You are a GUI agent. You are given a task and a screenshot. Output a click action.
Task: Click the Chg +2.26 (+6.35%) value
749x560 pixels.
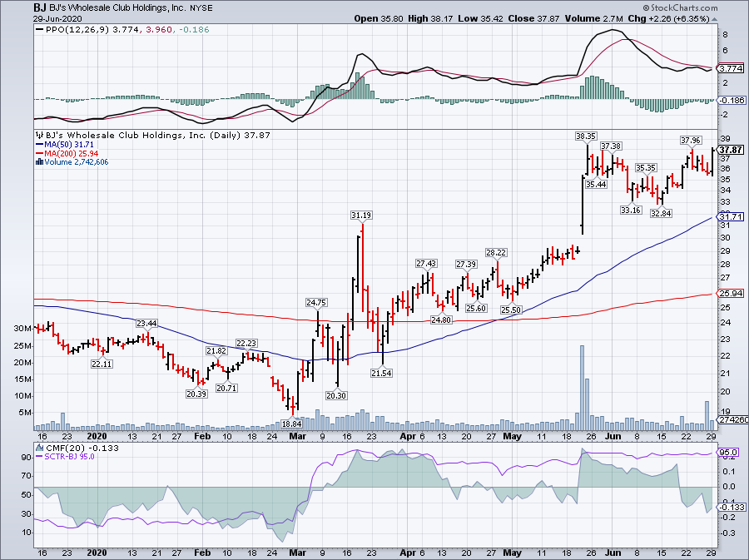[x=668, y=18]
